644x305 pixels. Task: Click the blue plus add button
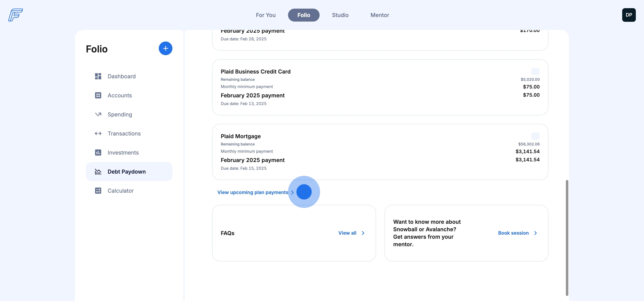tap(165, 49)
